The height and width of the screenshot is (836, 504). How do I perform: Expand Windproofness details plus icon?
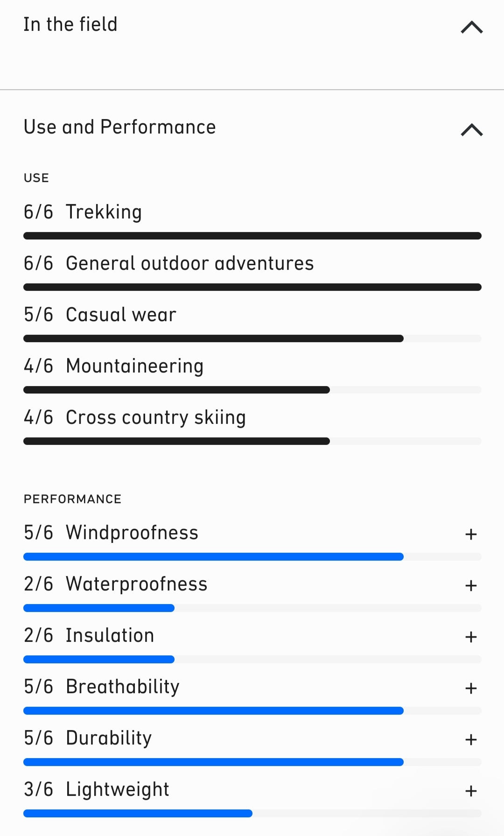[471, 534]
